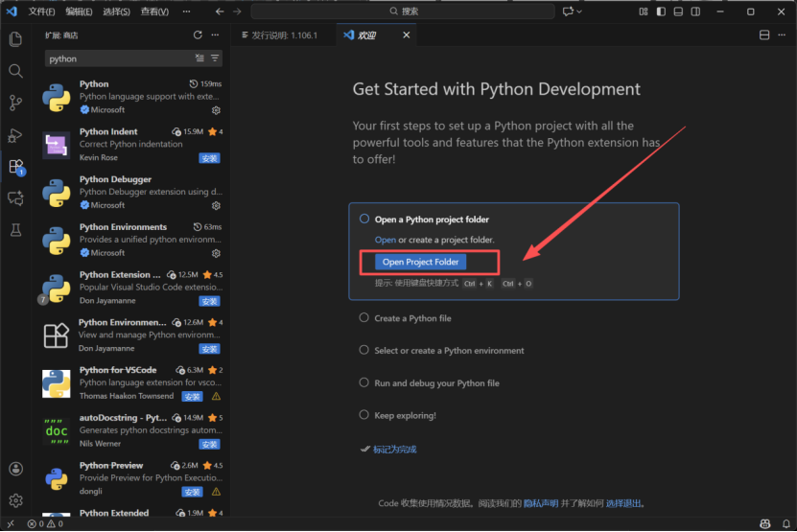Select the Keep exploring! step

coord(405,416)
